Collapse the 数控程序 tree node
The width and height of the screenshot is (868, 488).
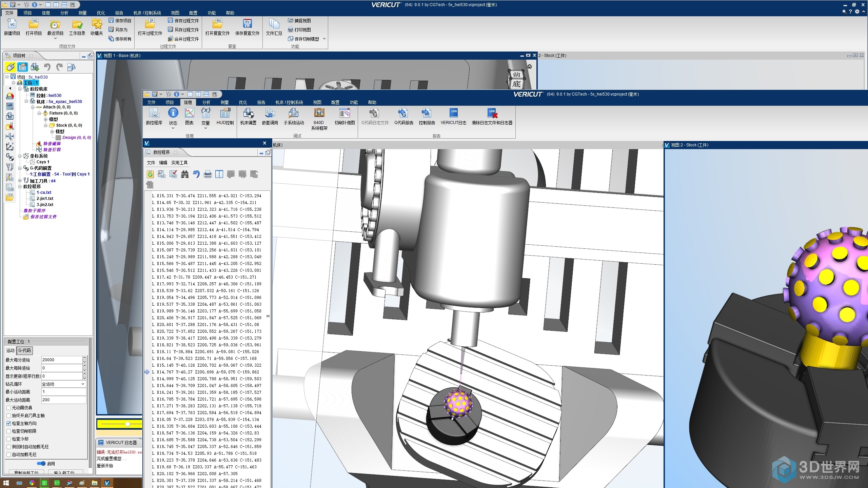pyautogui.click(x=20, y=186)
